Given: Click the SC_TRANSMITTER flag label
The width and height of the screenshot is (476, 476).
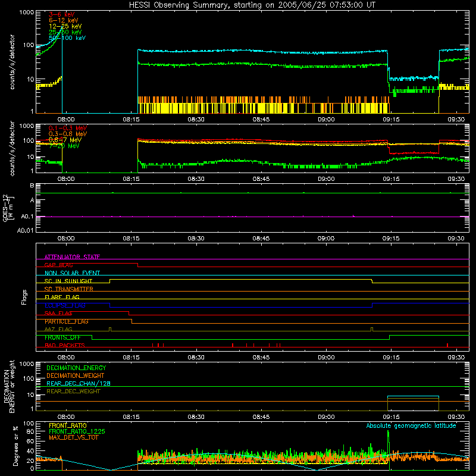Looking at the screenshot, I should click(x=69, y=289).
